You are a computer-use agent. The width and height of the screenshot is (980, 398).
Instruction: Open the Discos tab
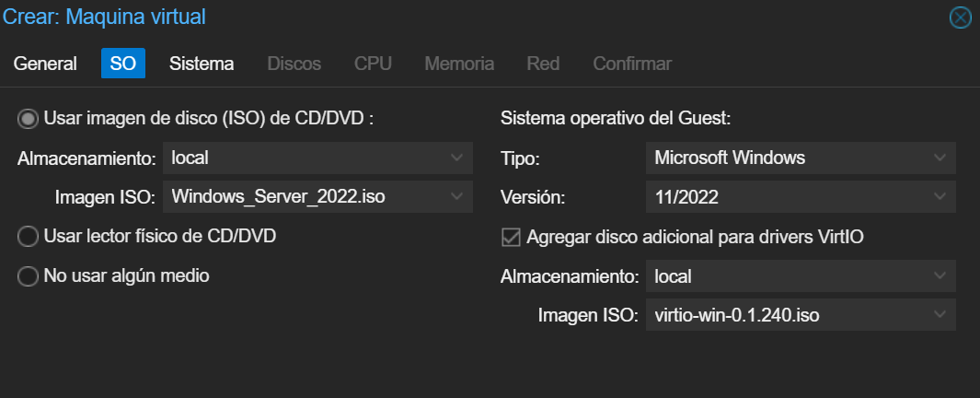(294, 64)
